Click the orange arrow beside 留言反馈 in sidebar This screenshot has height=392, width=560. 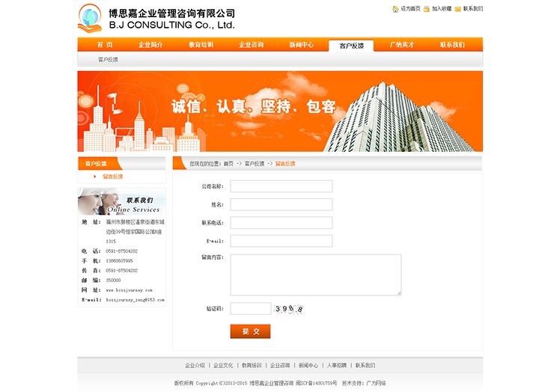pyautogui.click(x=95, y=177)
